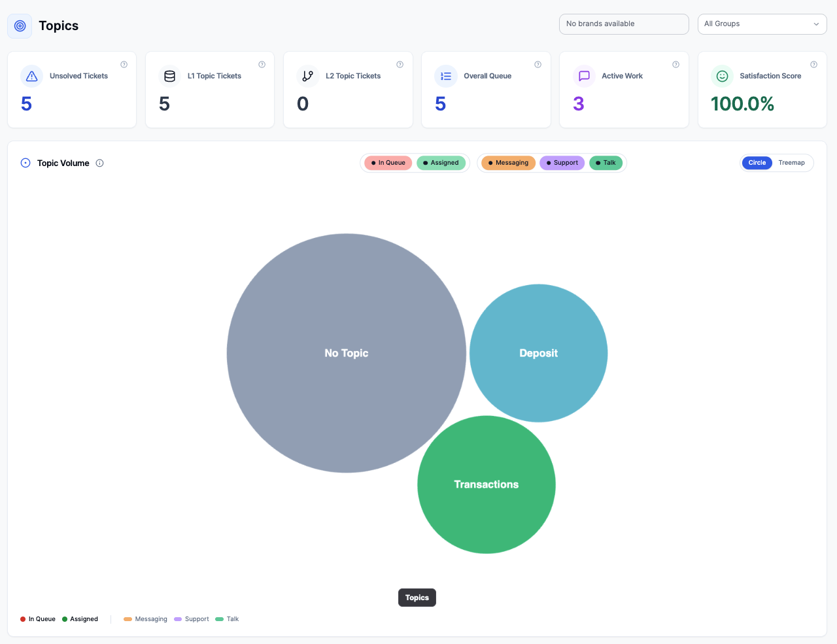This screenshot has height=644, width=837.
Task: Click the Active Work value 3
Action: (x=579, y=104)
